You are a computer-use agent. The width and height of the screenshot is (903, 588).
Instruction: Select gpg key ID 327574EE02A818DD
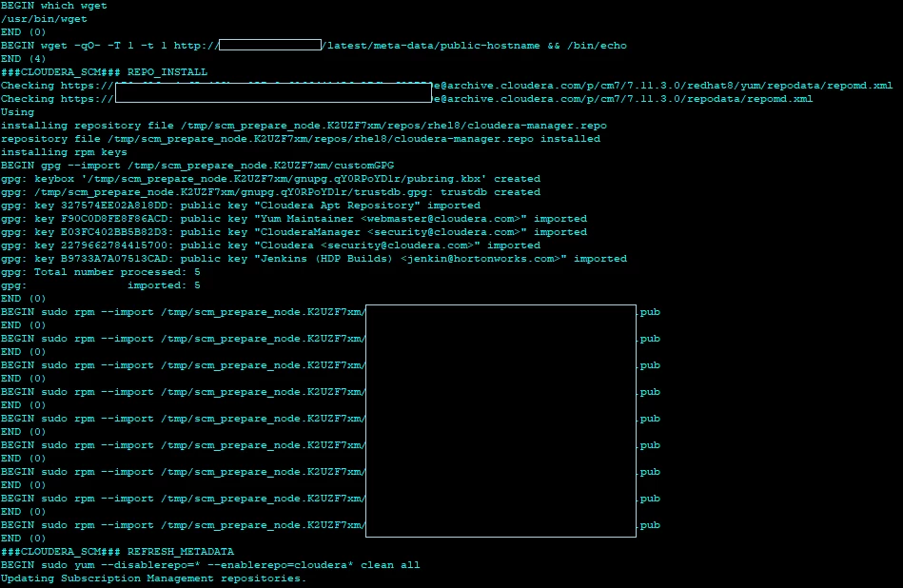[114, 206]
